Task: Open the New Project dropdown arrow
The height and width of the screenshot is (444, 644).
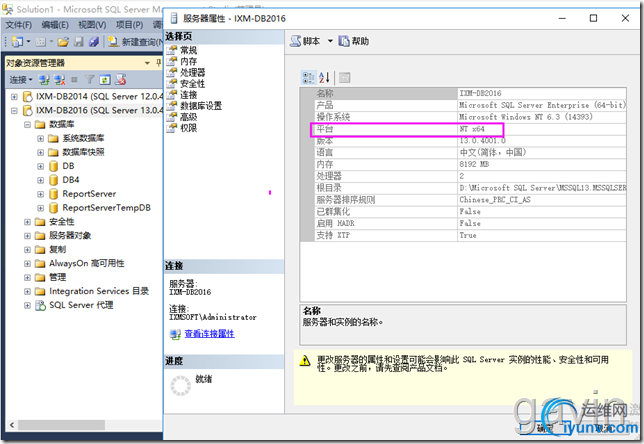Action: pyautogui.click(x=28, y=41)
